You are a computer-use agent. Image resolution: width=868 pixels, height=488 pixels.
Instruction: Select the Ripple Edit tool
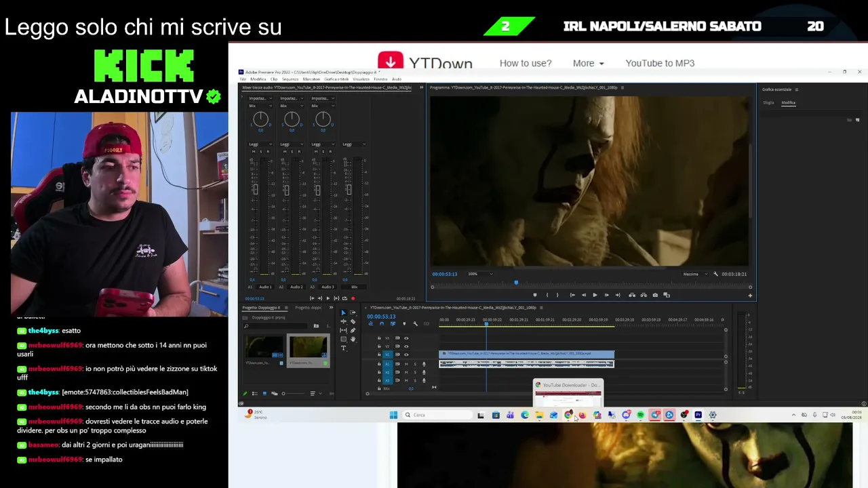coord(343,322)
